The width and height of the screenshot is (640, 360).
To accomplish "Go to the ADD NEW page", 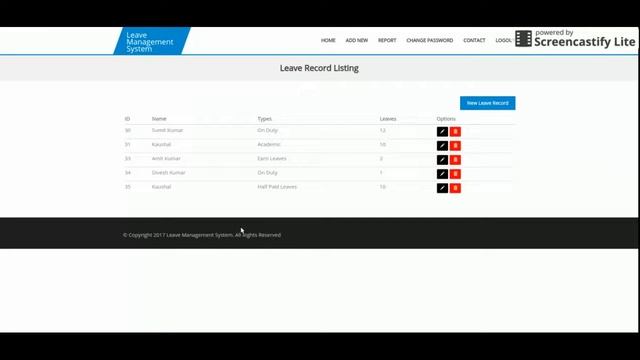I will [357, 40].
